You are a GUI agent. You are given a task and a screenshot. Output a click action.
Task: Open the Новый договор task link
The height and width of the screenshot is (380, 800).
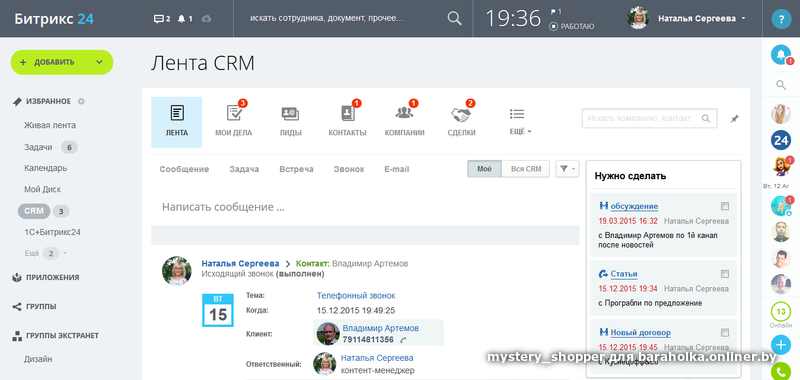click(640, 333)
